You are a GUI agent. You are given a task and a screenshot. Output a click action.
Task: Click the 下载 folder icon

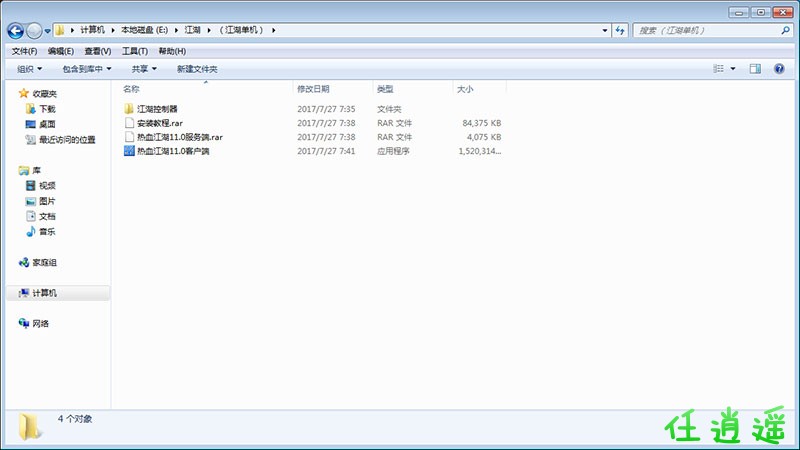31,109
